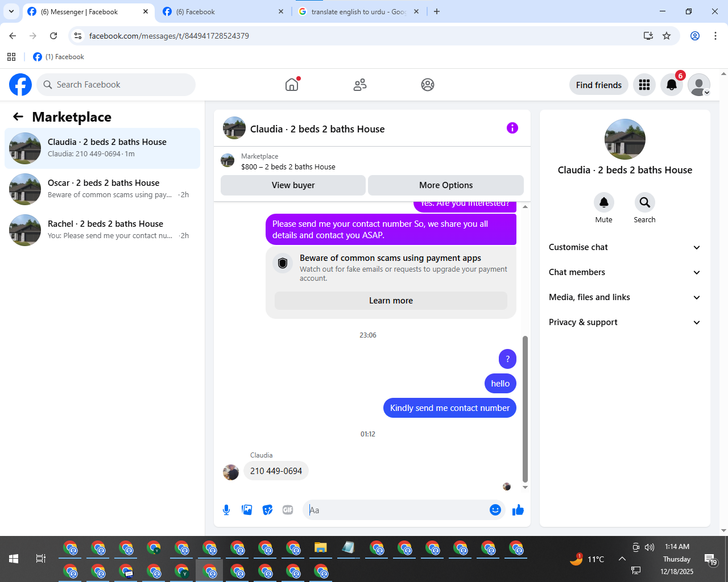728x582 pixels.
Task: Record a voice clip microphone icon
Action: point(226,510)
